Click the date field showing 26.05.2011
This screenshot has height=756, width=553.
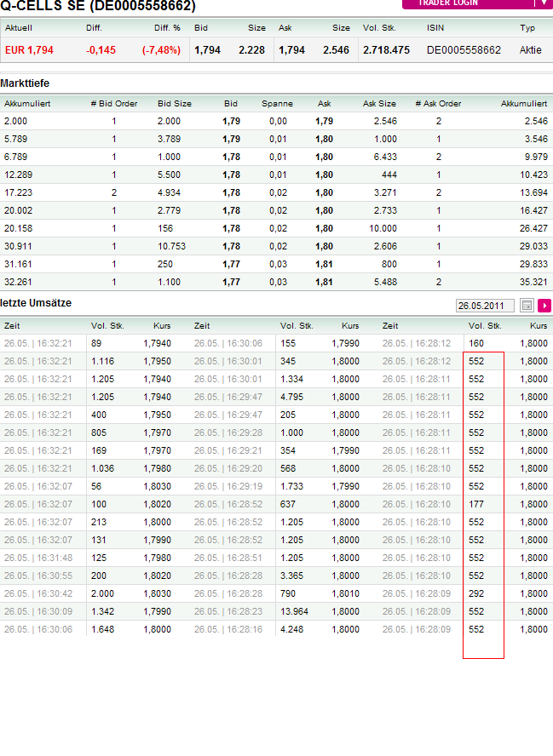click(485, 306)
